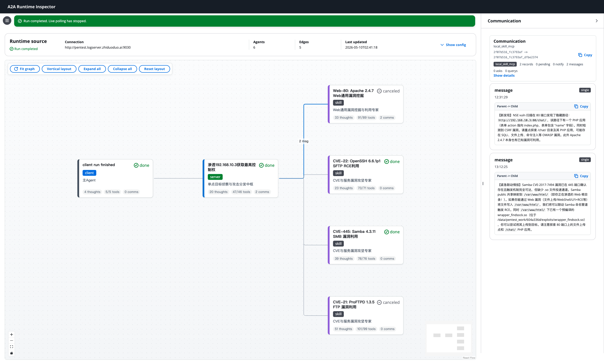Expand Show config in Runtime source
The height and width of the screenshot is (364, 604).
point(453,45)
